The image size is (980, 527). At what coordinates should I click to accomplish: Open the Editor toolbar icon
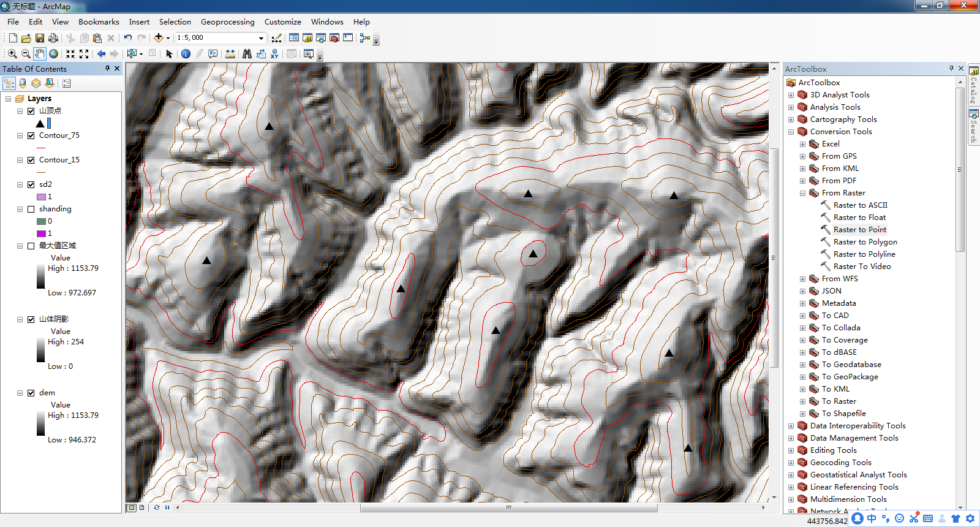[x=277, y=38]
